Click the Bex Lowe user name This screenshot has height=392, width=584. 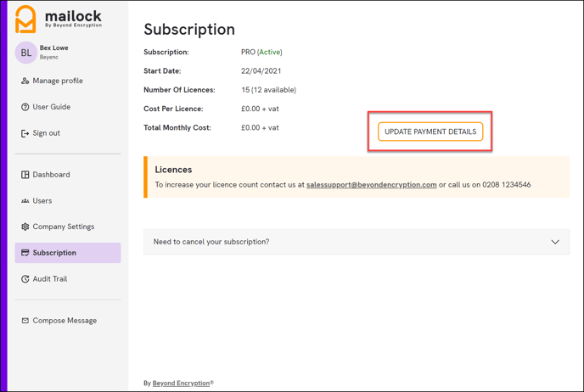pyautogui.click(x=54, y=48)
